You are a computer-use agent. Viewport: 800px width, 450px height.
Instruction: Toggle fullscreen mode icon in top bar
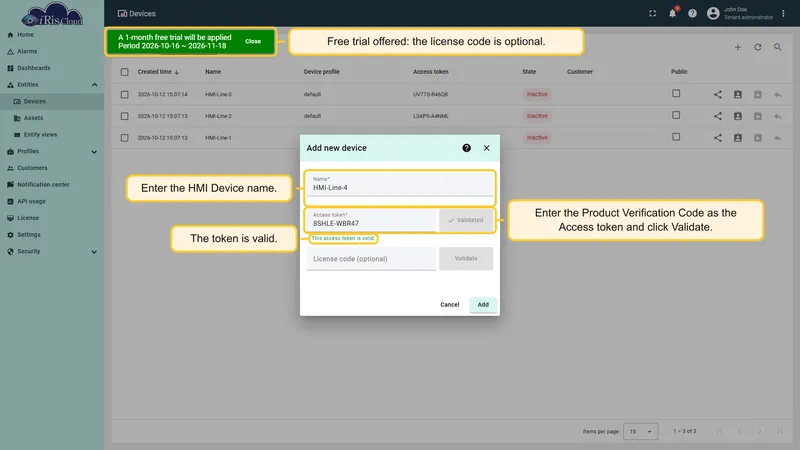click(653, 14)
